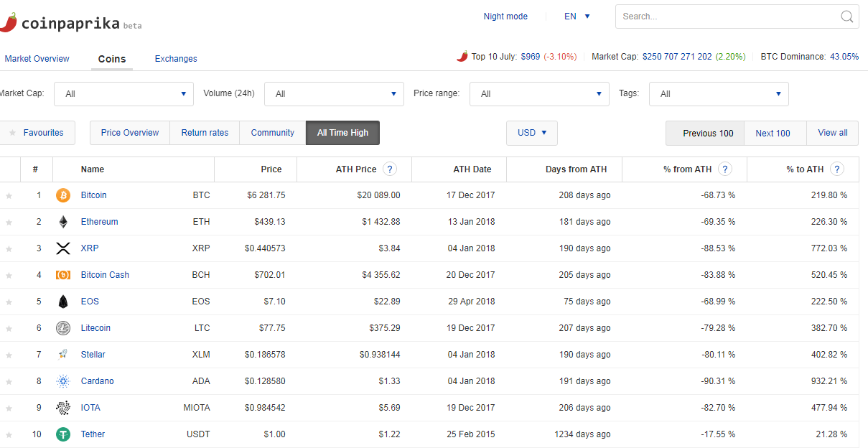Screen dimensions: 868x448
Task: Click the Bitcoin coin logo icon
Action: pyautogui.click(x=63, y=195)
